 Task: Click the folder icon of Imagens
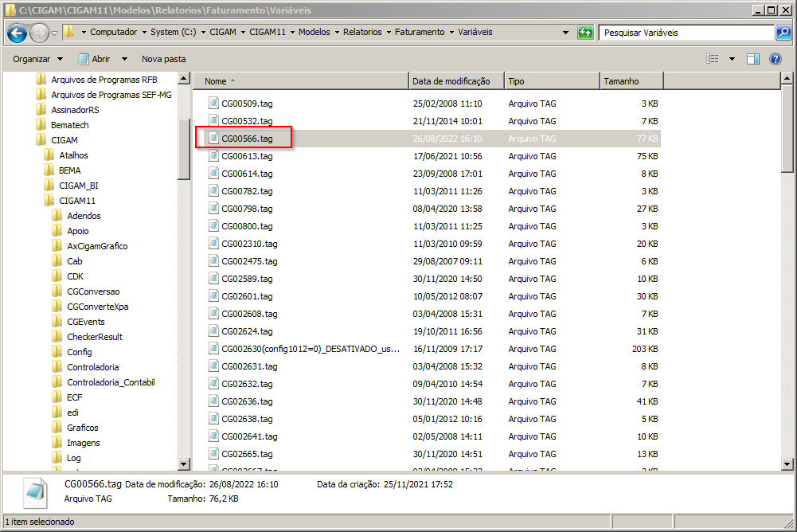57,443
